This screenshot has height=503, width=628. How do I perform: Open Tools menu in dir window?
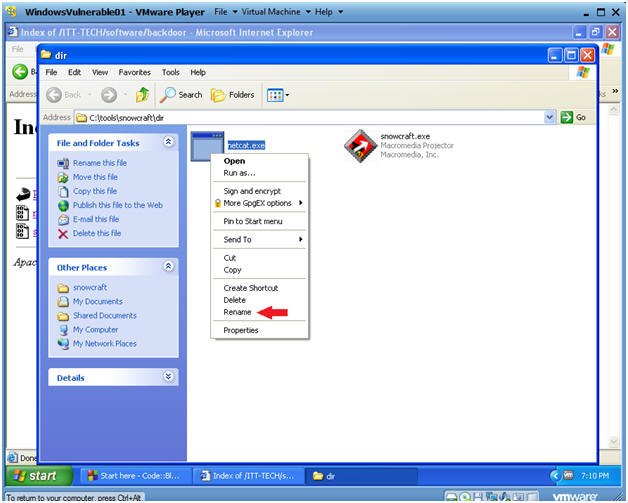point(171,72)
